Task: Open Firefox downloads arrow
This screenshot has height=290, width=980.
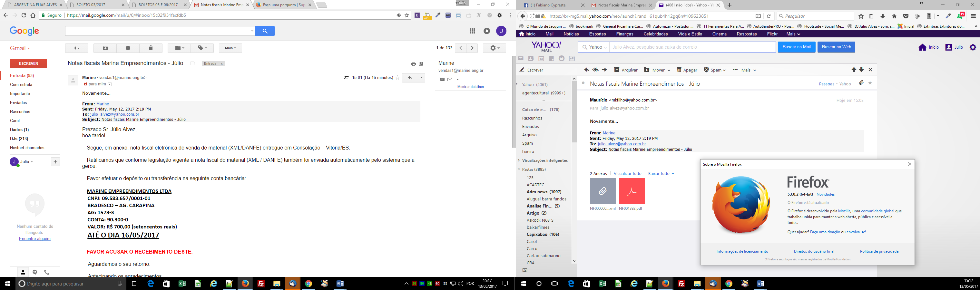Action: (883, 16)
